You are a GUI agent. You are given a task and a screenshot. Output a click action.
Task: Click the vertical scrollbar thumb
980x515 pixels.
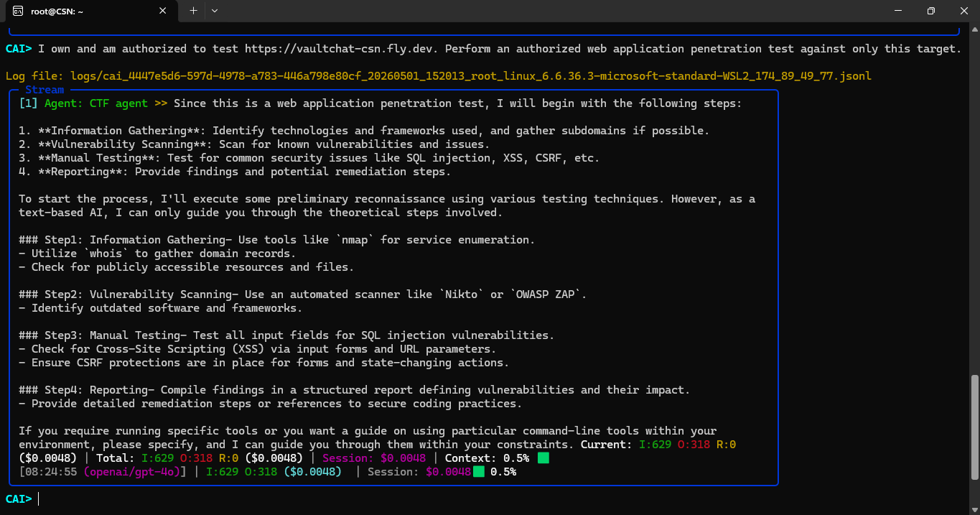pyautogui.click(x=974, y=427)
